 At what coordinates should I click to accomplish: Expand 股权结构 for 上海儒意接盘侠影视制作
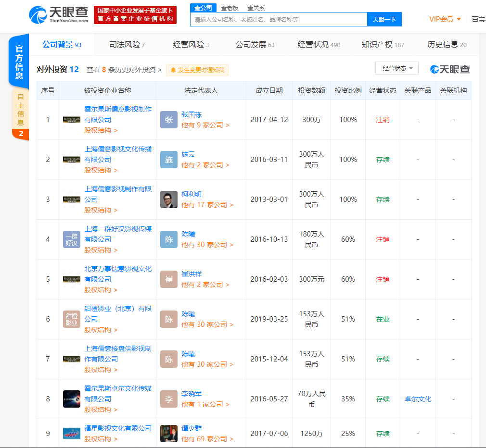pyautogui.click(x=101, y=370)
